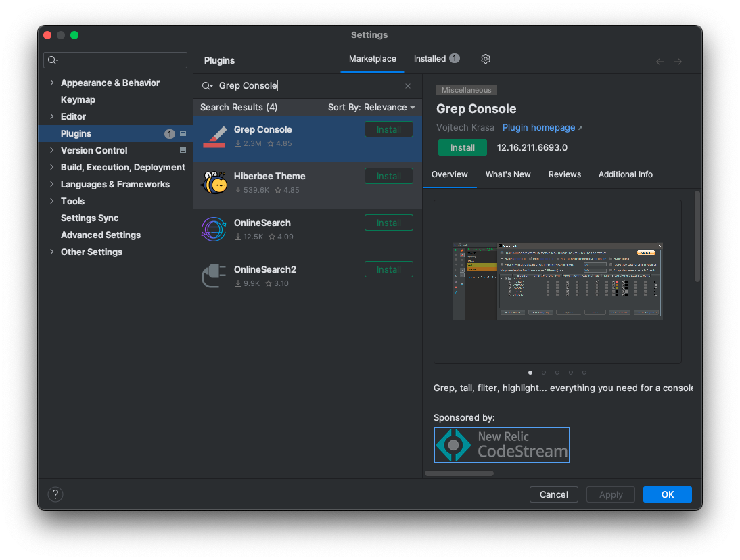Open the Plugin homepage link
The width and height of the screenshot is (740, 560).
tap(542, 128)
